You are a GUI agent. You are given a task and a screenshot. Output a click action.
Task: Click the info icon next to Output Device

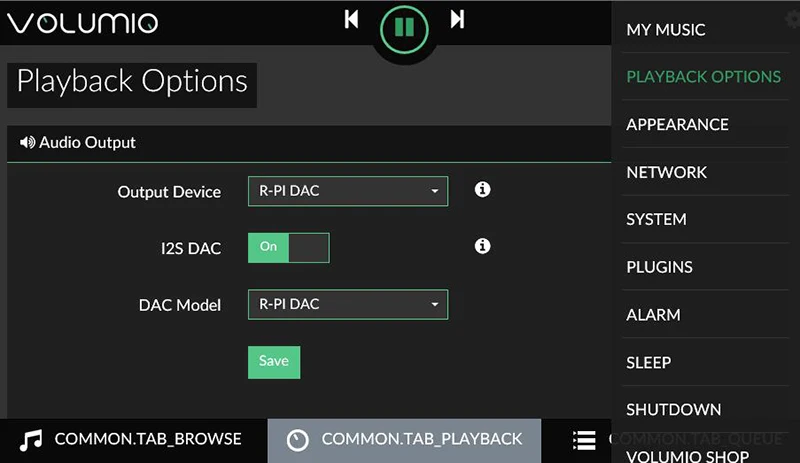click(x=482, y=189)
